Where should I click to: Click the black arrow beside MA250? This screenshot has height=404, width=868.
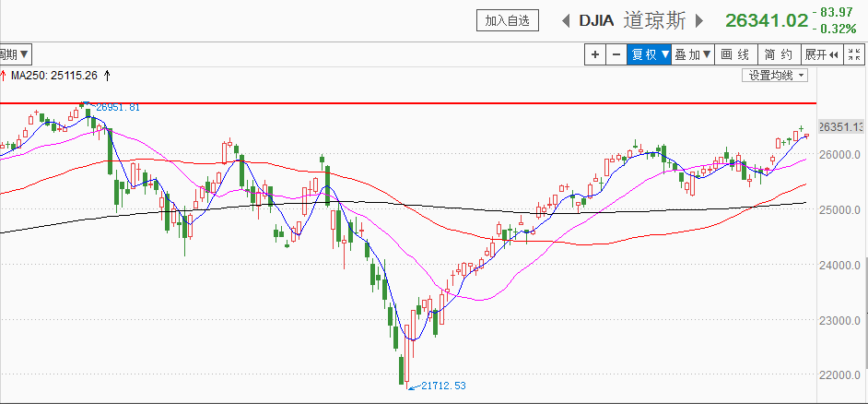click(108, 76)
